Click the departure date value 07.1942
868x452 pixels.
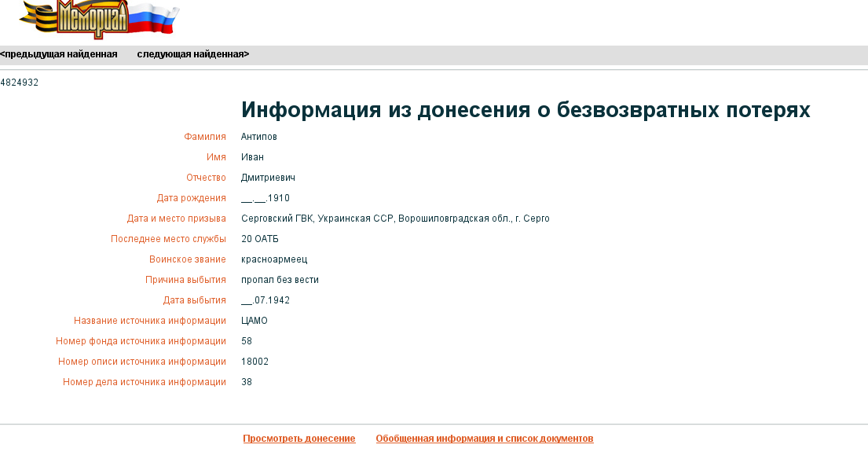pyautogui.click(x=266, y=300)
